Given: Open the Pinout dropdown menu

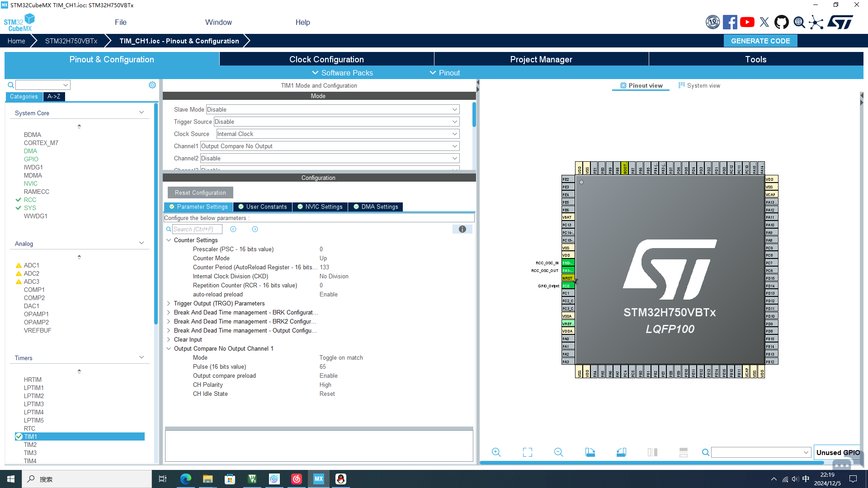Looking at the screenshot, I should [x=444, y=73].
